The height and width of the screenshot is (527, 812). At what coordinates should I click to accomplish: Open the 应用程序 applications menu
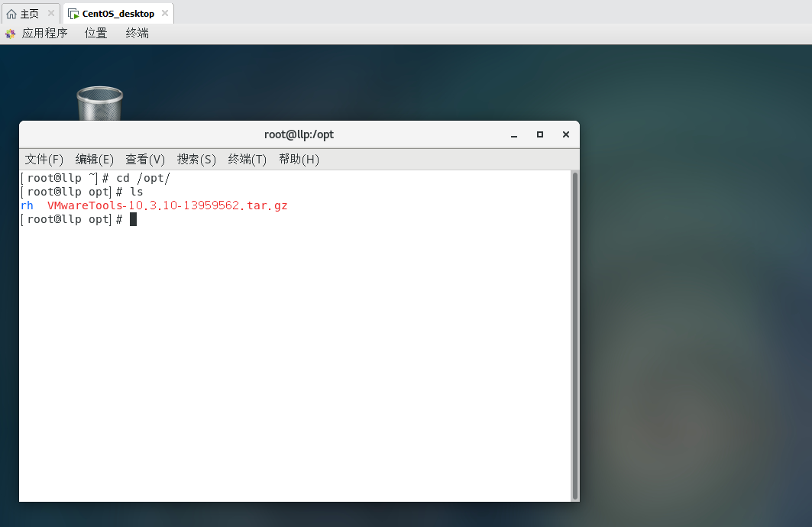44,33
